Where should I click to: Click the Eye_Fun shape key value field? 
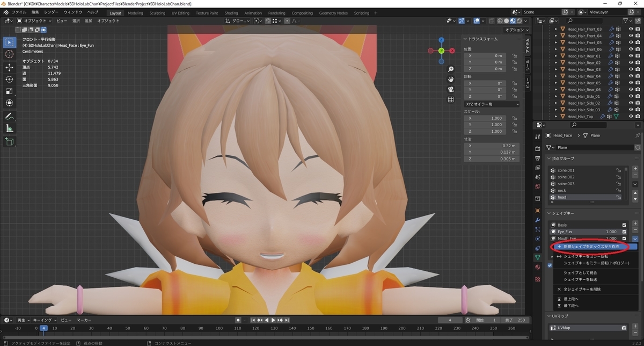coord(610,232)
